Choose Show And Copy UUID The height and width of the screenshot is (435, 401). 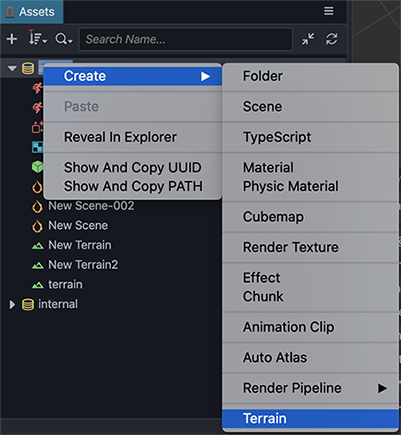(x=133, y=167)
